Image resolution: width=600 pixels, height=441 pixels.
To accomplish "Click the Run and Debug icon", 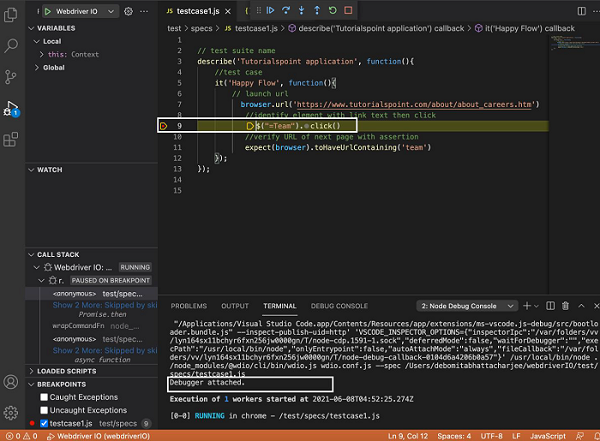I will tap(12, 108).
